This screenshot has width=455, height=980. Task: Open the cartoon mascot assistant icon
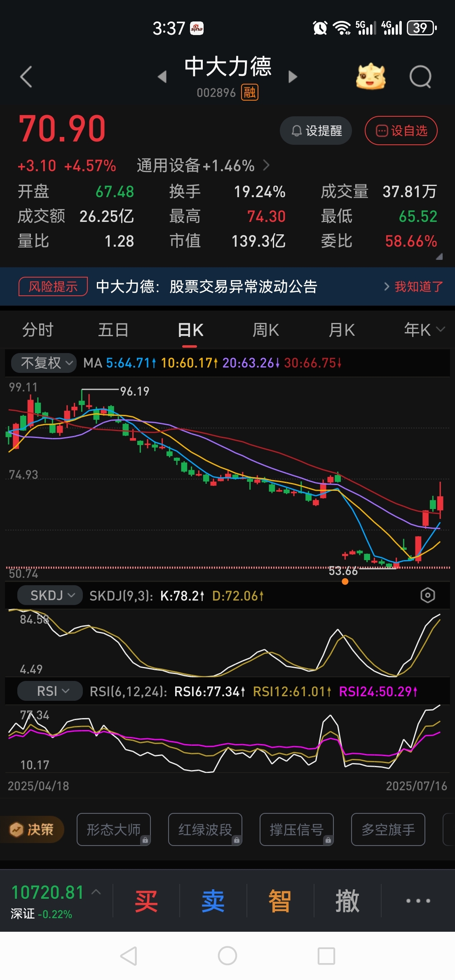point(371,77)
